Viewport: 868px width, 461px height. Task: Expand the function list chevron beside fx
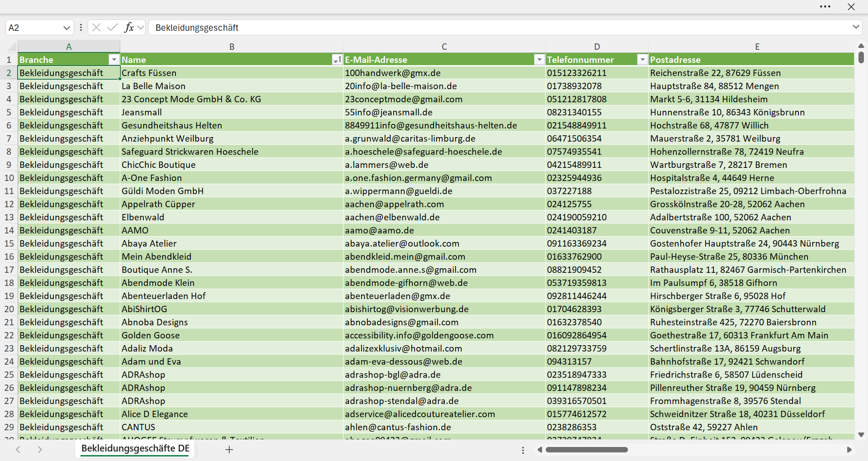coord(141,28)
